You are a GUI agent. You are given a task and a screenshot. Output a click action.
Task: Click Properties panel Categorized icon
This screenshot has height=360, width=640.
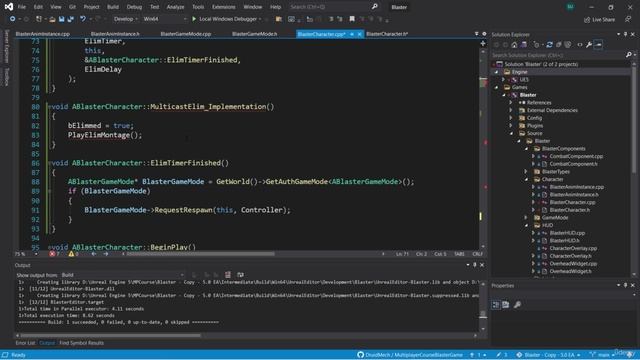click(x=496, y=304)
